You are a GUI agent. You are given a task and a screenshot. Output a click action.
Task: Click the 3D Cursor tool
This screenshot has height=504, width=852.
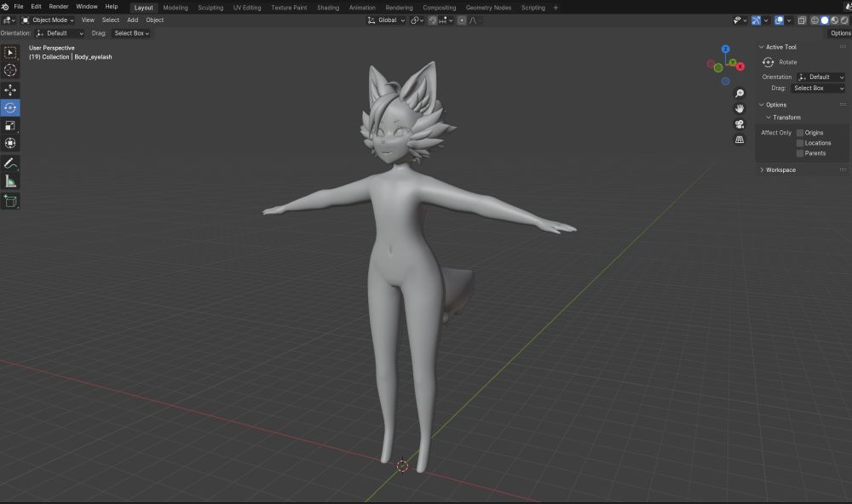click(x=11, y=71)
